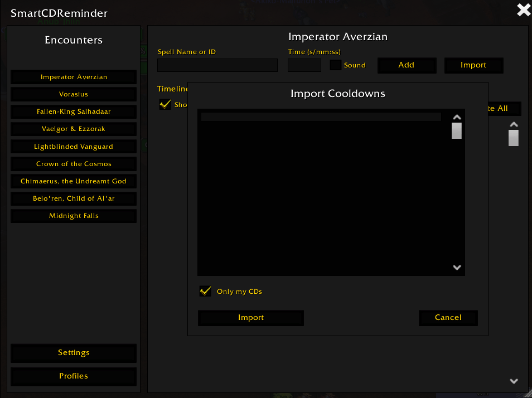Focus the Spell Name or ID field
The height and width of the screenshot is (398, 532).
(217, 65)
